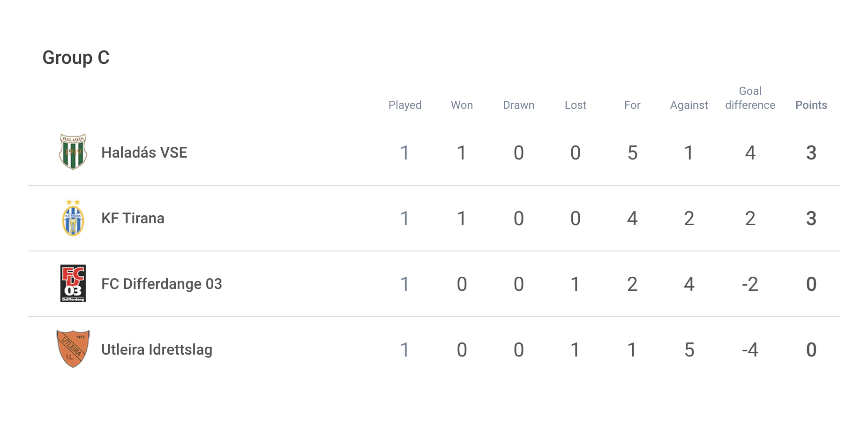The height and width of the screenshot is (425, 868).
Task: Click the FC Differdange 03 logo
Action: tap(73, 283)
